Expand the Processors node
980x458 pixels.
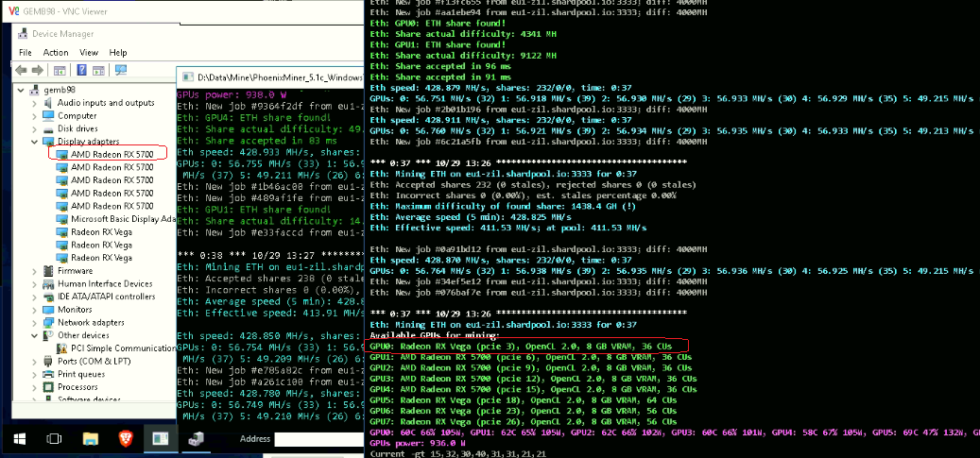point(35,387)
